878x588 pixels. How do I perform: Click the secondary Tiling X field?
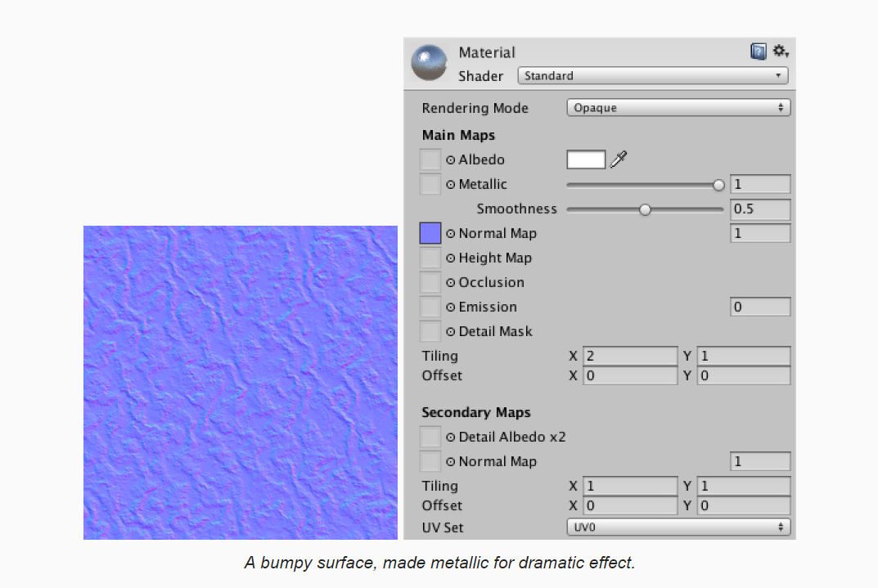631,486
